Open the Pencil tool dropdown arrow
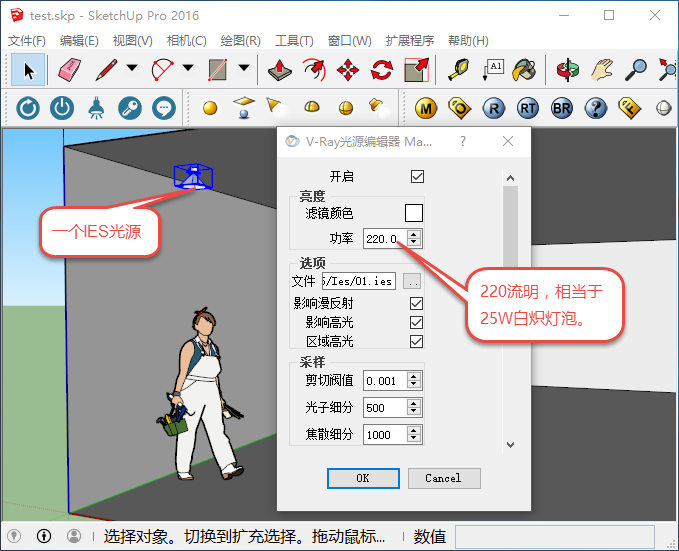This screenshot has height=551, width=679. (x=132, y=68)
